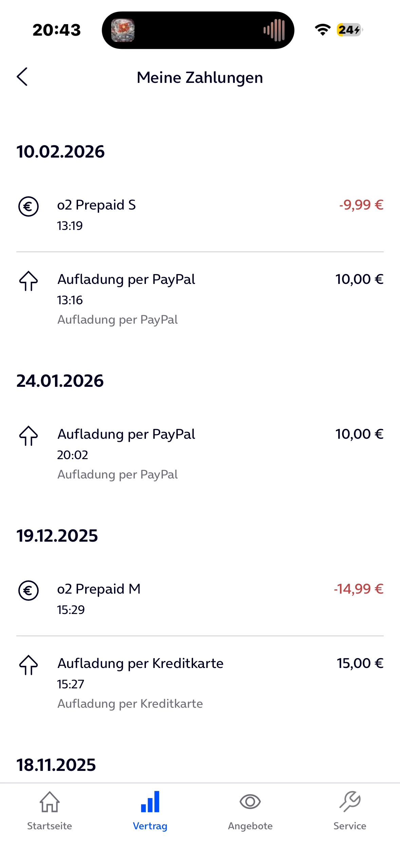The image size is (400, 868).
Task: Tap the -9,99 € amount
Action: click(x=361, y=205)
